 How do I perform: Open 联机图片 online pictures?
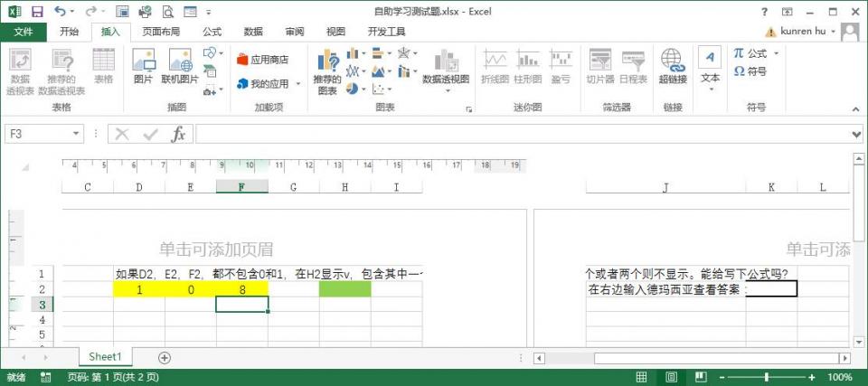(x=180, y=68)
